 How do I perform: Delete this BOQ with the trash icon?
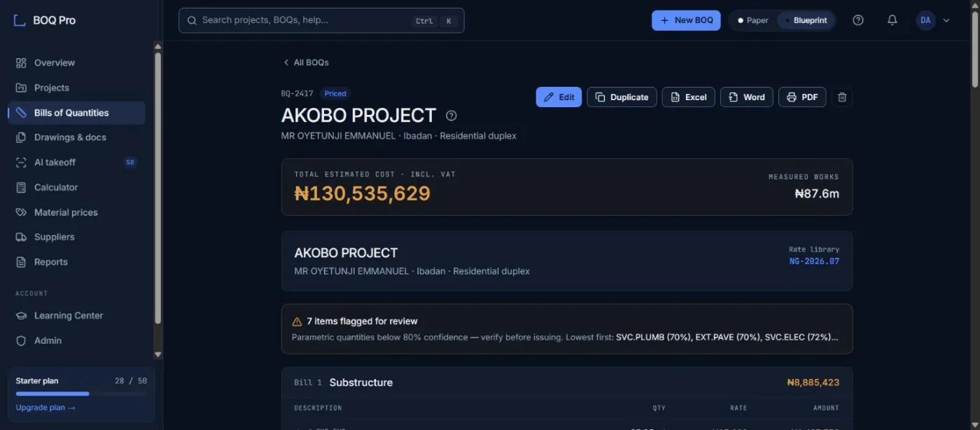[842, 97]
